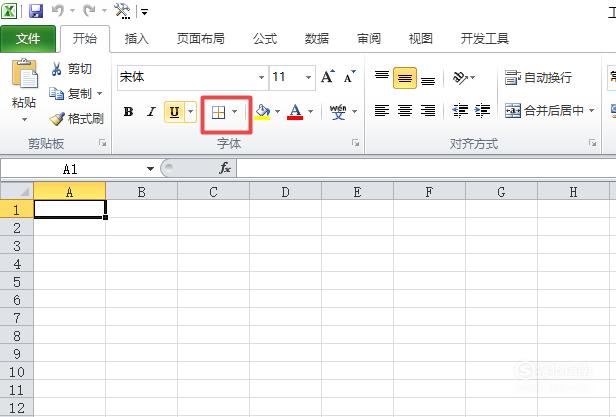Click the increase indent icon
Image resolution: width=616 pixels, height=417 pixels.
click(482, 110)
